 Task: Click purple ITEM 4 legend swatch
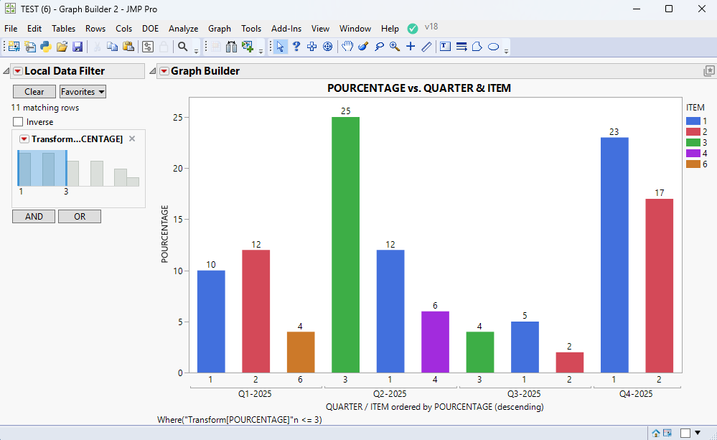[x=693, y=153]
